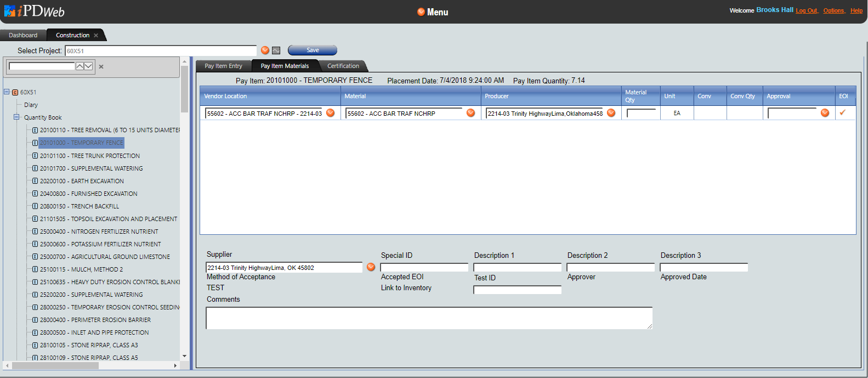Click the orange Menu icon in header

[x=421, y=12]
